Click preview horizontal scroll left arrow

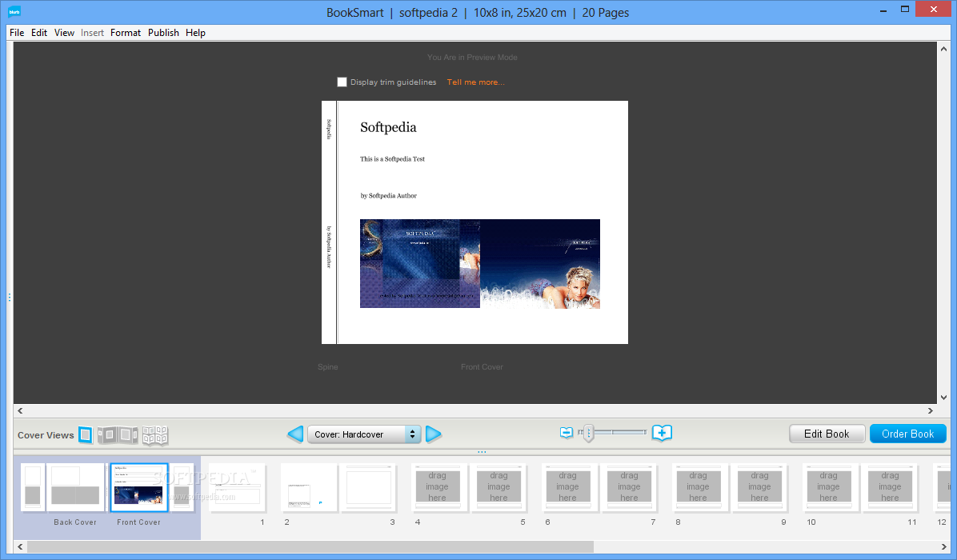point(20,410)
